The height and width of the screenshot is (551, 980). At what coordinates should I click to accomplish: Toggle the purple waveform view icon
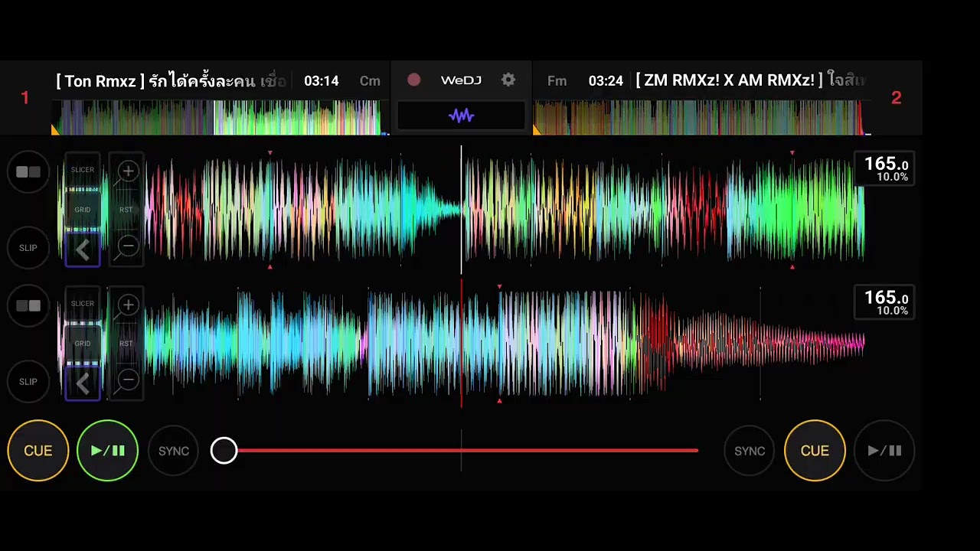461,116
